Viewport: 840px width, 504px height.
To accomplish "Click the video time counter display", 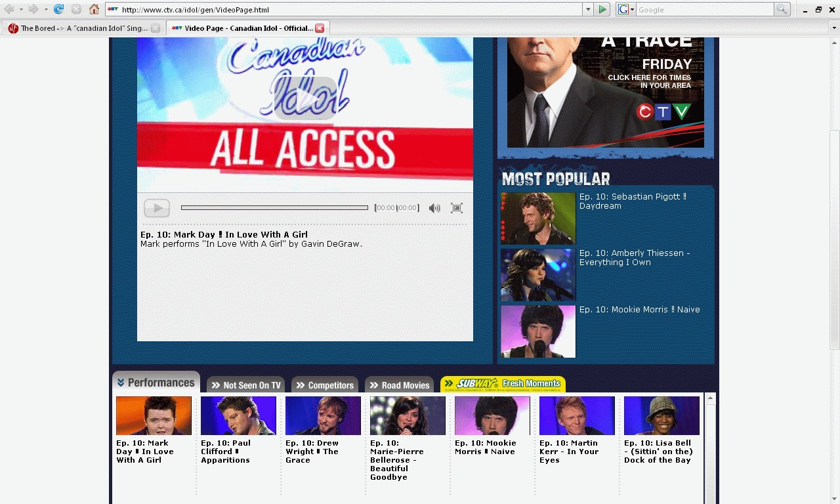I will click(x=396, y=208).
